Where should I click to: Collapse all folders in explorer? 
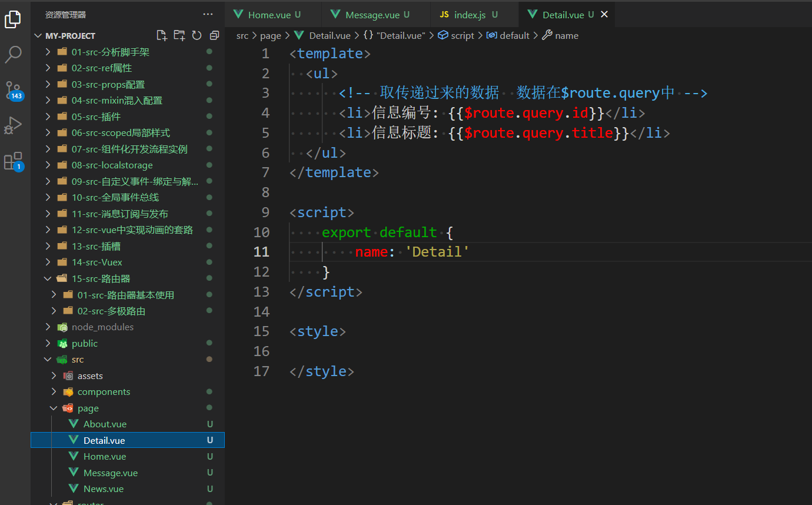pos(214,35)
